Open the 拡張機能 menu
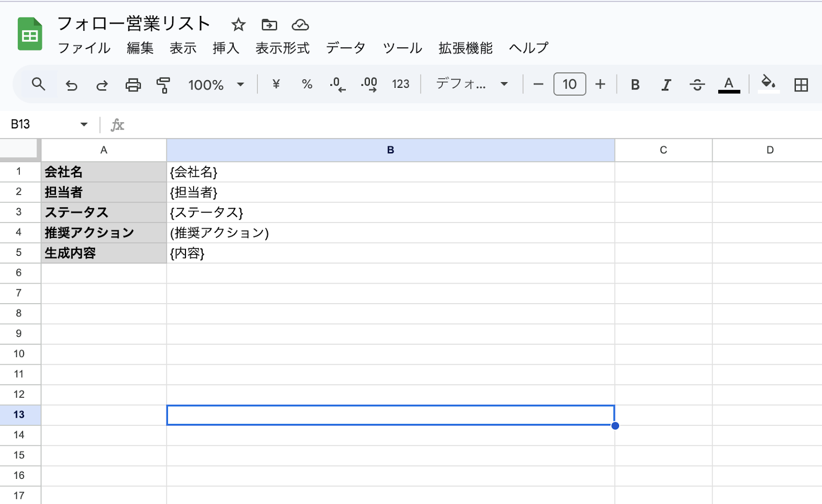This screenshot has width=822, height=504. click(465, 48)
